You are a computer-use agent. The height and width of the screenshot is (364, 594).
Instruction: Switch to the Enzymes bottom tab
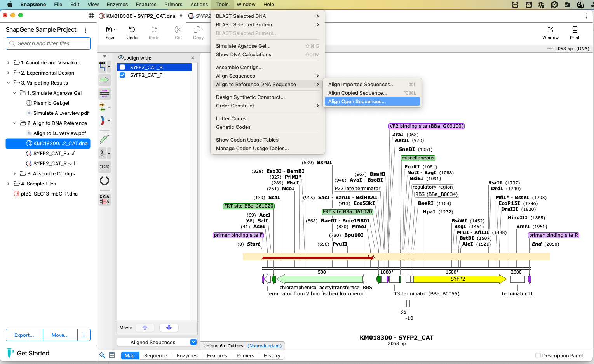[187, 355]
